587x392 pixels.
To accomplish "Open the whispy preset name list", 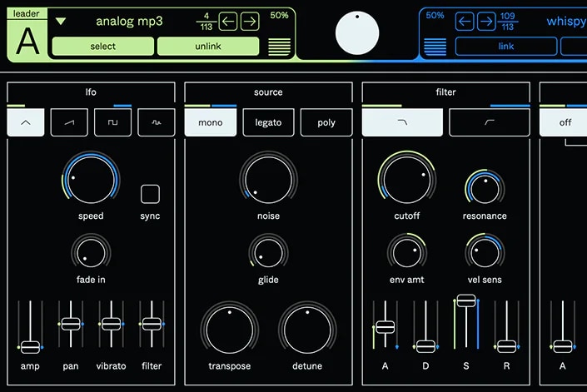I will pyautogui.click(x=566, y=22).
